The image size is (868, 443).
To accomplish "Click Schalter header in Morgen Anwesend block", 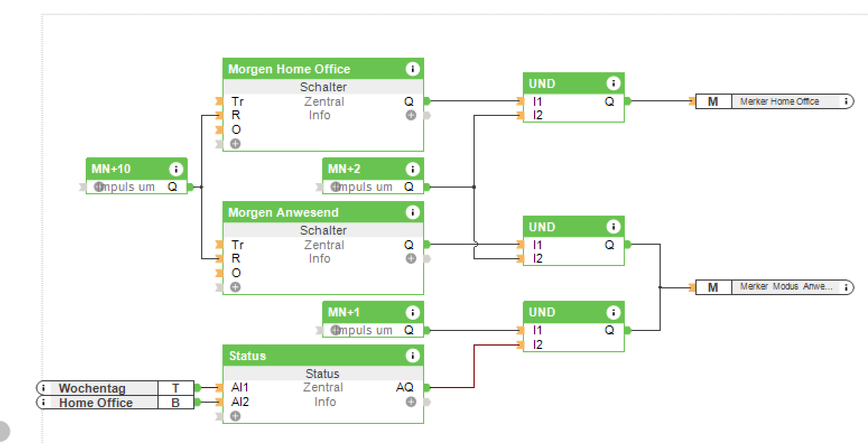I will coord(323,230).
